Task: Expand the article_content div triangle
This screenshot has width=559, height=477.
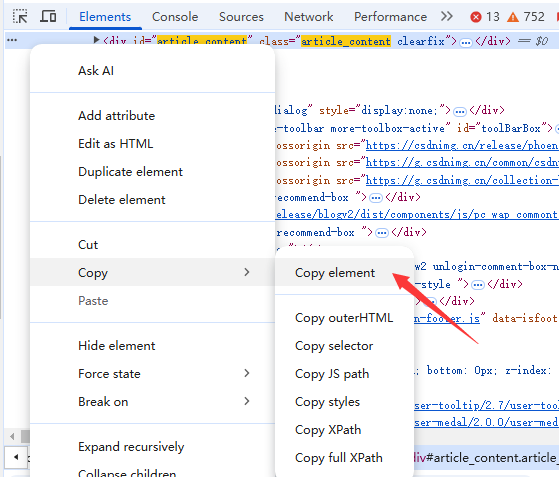Action: (x=96, y=39)
